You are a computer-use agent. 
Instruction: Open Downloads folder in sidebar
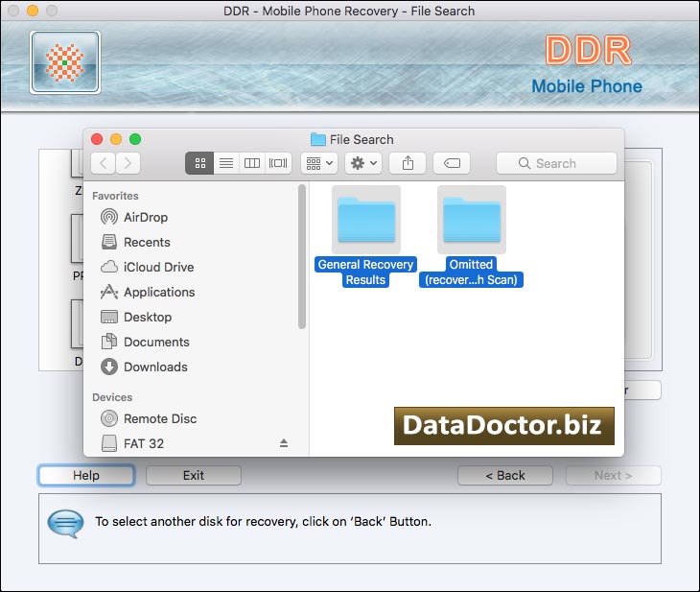pos(154,367)
